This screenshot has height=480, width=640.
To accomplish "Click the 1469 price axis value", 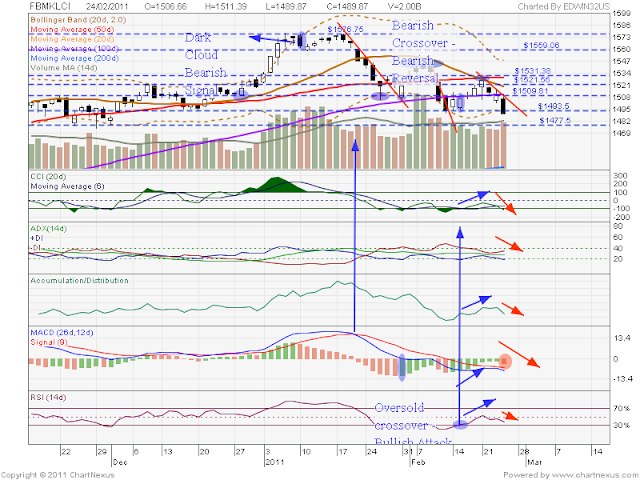I will point(622,133).
